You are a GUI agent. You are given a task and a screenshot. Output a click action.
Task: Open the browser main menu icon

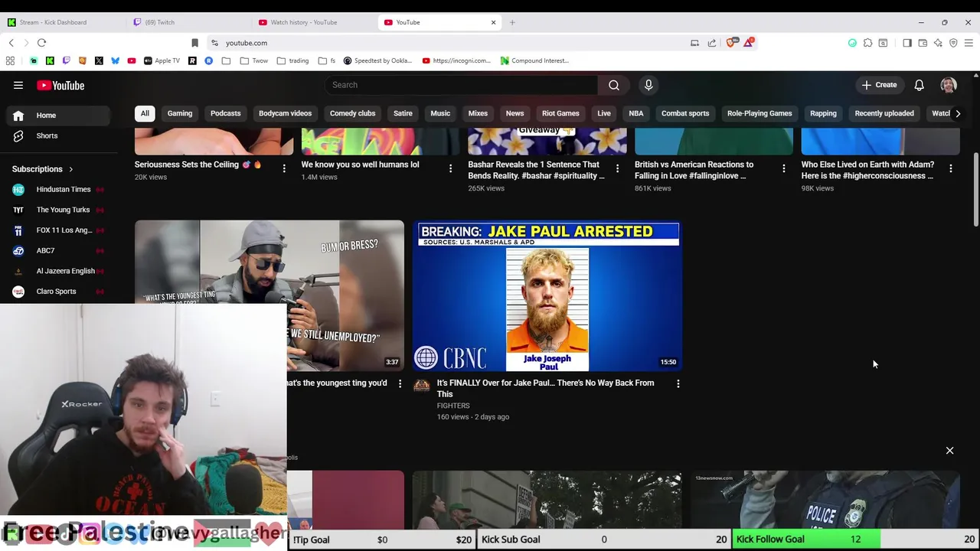[969, 43]
